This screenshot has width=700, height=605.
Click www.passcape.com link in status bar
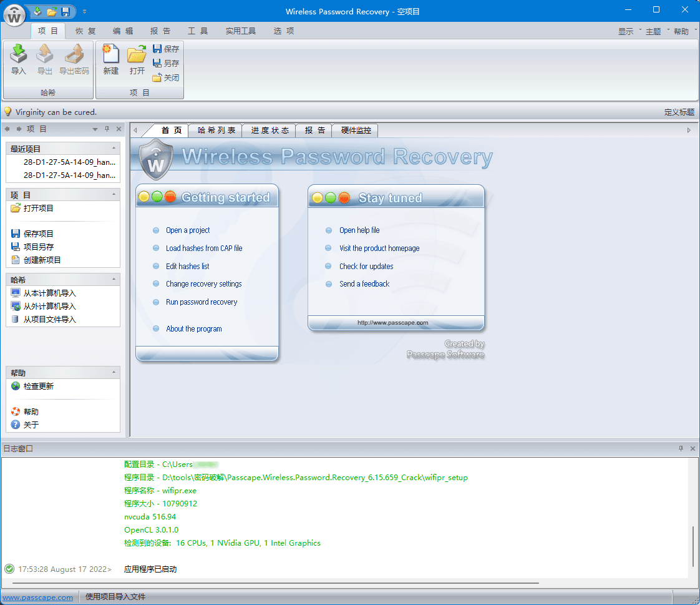(x=37, y=598)
